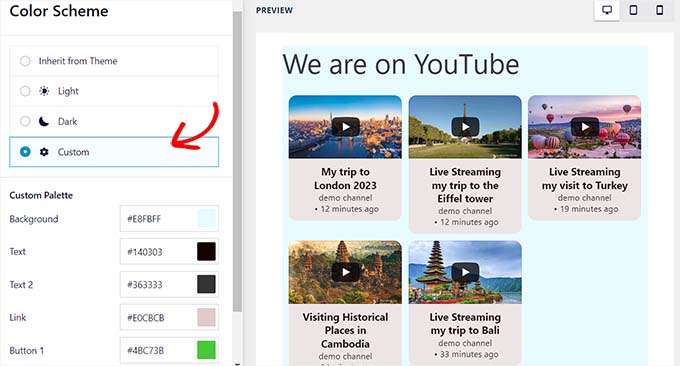Click the moon icon beside Dark

[44, 121]
